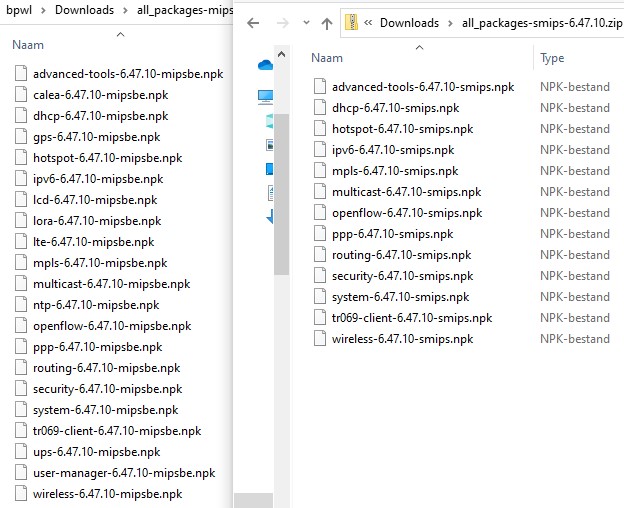This screenshot has height=508, width=624.
Task: Select dhcp-6.47.10-mipsbe.npk file name
Action: click(x=101, y=116)
